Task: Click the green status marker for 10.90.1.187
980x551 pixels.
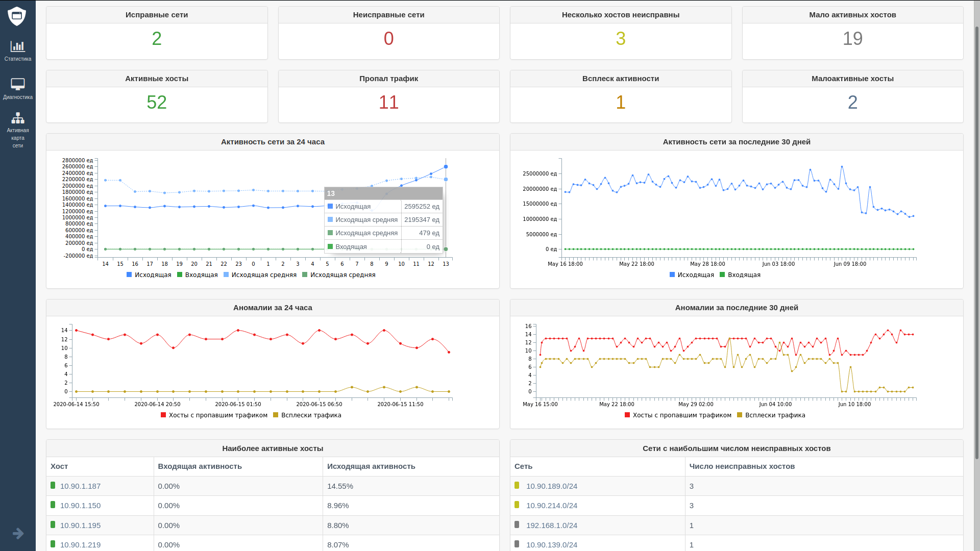Action: pyautogui.click(x=53, y=486)
